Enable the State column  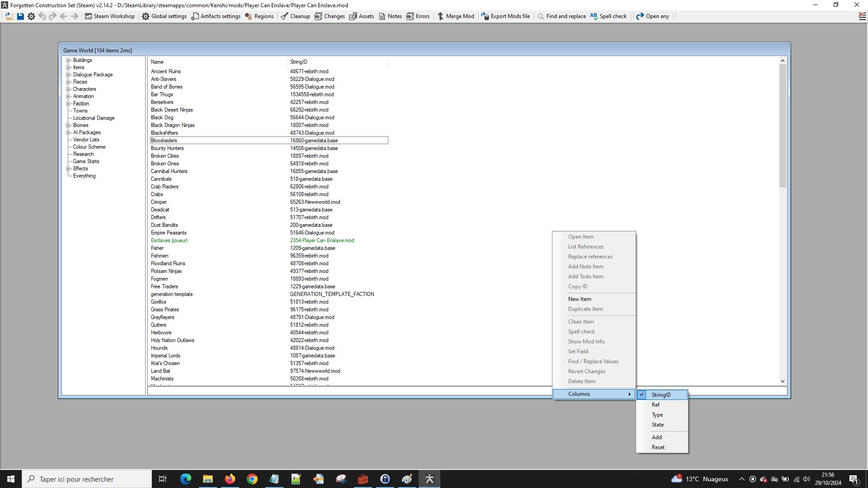click(662, 425)
